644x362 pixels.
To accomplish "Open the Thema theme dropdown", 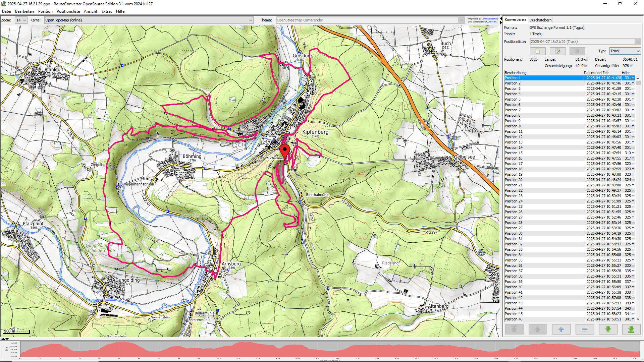I will point(370,20).
